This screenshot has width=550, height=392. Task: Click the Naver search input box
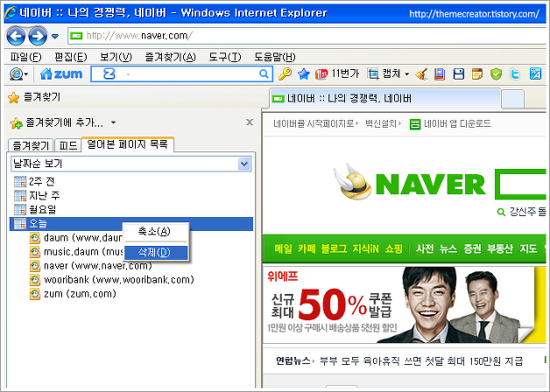click(x=522, y=185)
